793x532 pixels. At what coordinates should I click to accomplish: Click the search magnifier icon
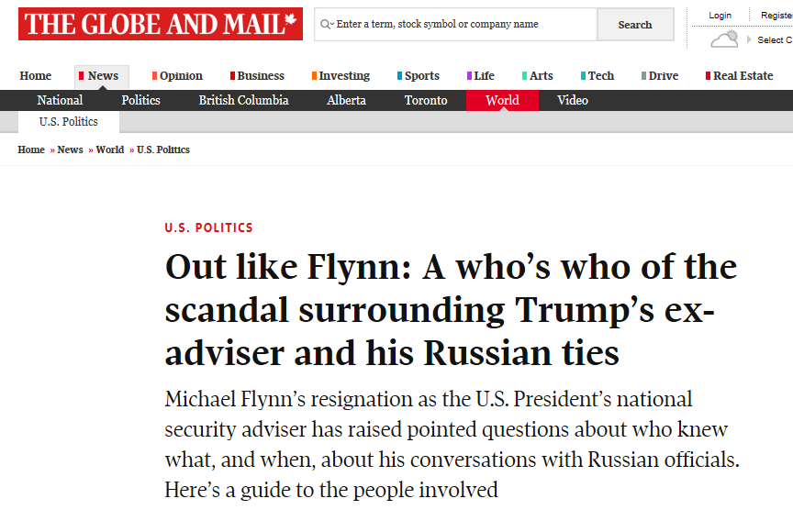[326, 24]
